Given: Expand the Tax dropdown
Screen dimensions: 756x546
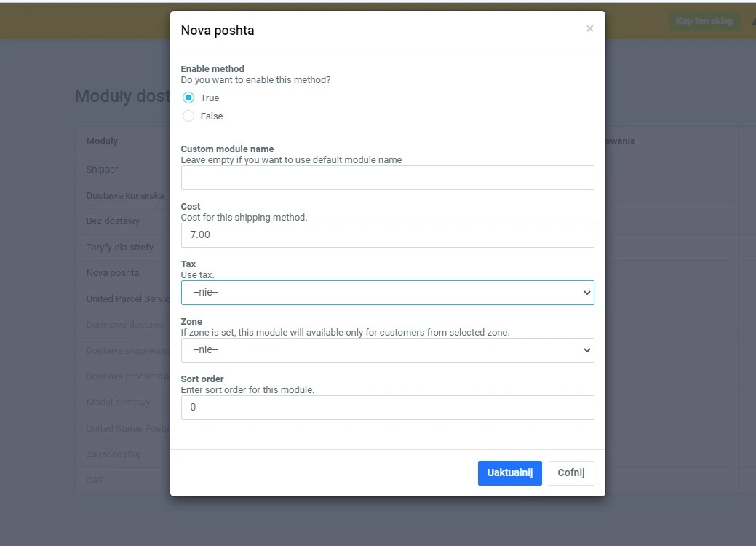Looking at the screenshot, I should [x=387, y=293].
